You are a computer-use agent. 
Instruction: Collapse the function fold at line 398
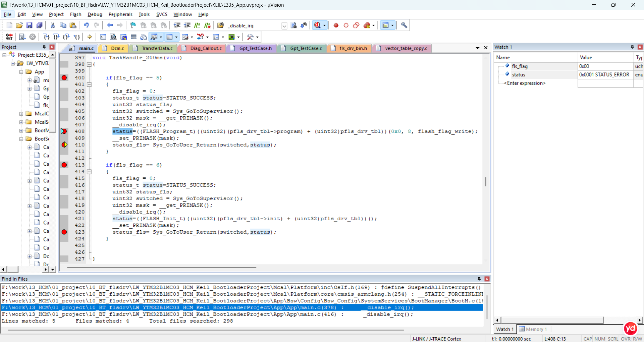tap(89, 64)
